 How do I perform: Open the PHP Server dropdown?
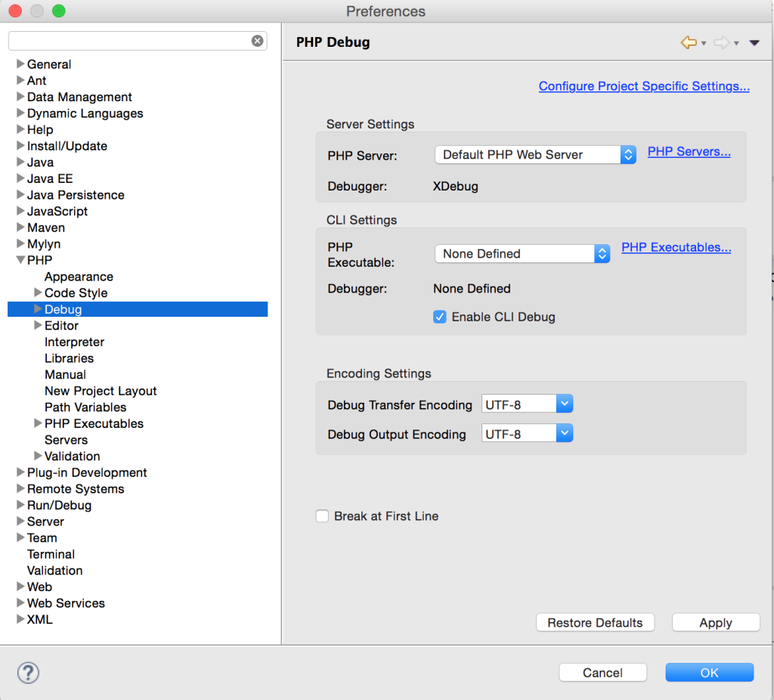click(535, 154)
